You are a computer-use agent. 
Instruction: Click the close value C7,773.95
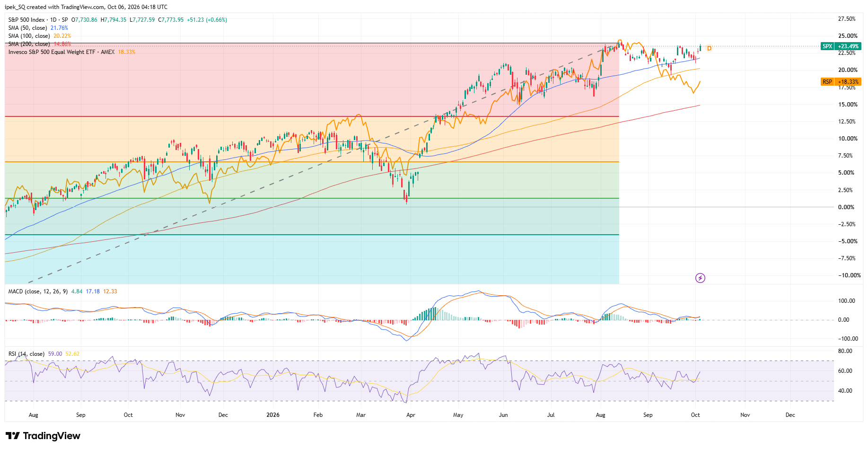tap(171, 20)
